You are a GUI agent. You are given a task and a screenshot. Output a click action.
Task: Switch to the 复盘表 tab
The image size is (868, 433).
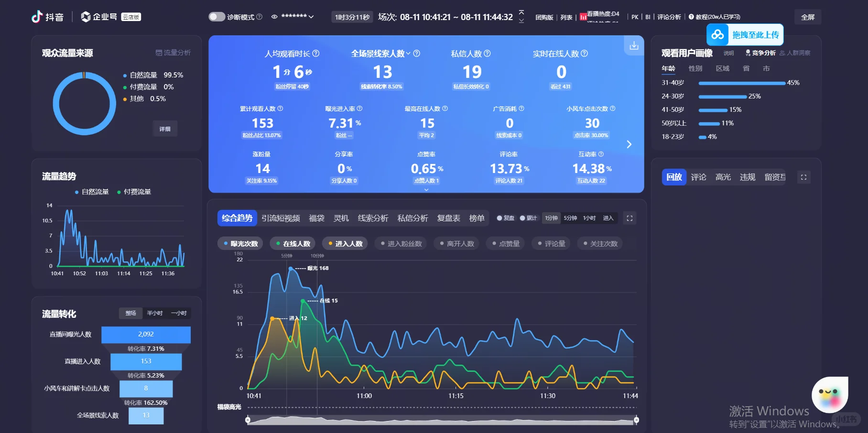448,218
